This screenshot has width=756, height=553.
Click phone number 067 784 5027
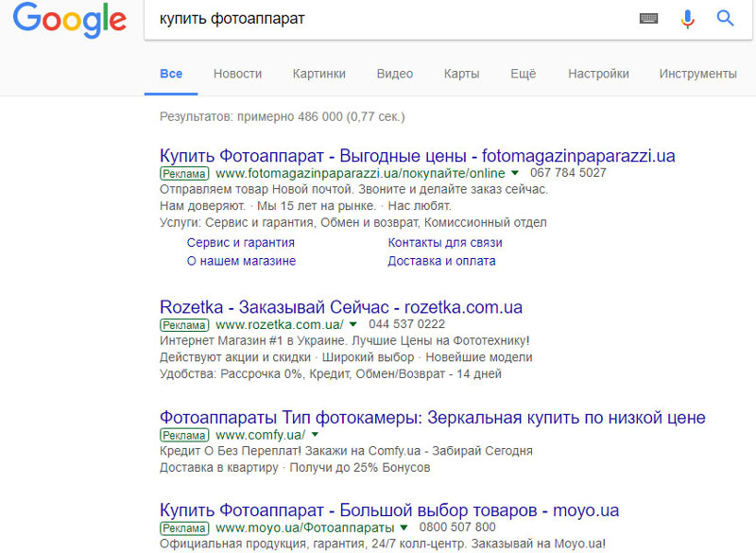(568, 173)
